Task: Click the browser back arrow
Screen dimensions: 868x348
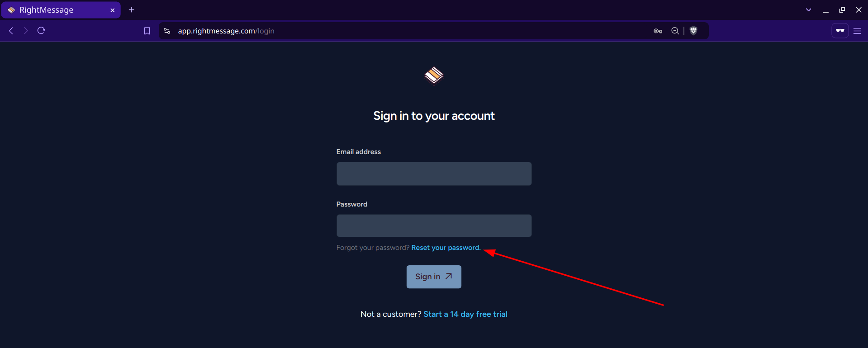Action: 11,31
